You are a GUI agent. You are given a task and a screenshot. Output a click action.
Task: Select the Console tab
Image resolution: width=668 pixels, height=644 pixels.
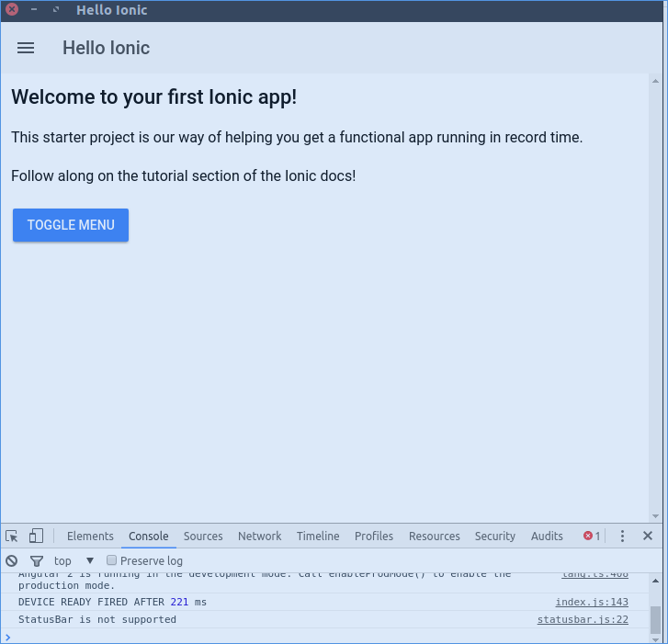pos(149,536)
